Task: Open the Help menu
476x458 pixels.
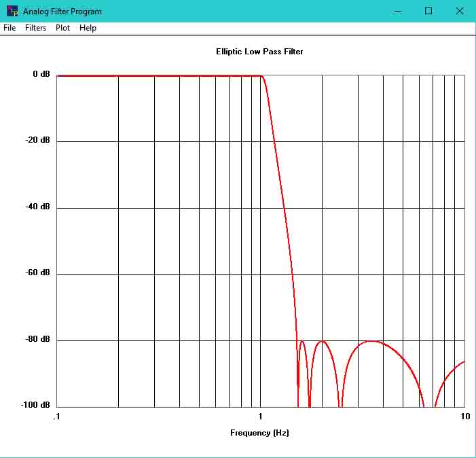Action: coord(88,28)
